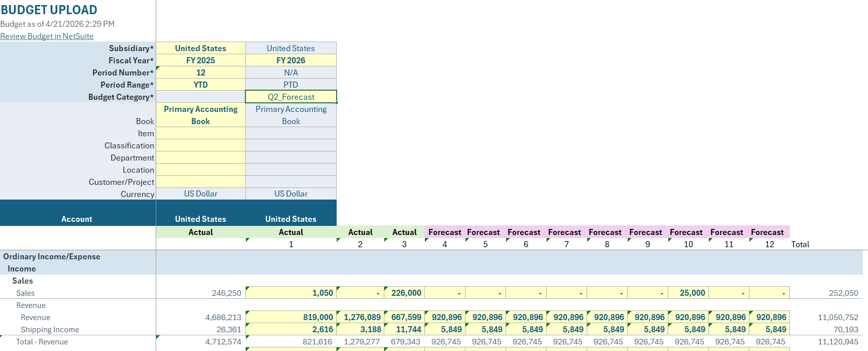Click the Revenue total 11,050,752
This screenshot has height=351, width=868.
(x=838, y=317)
